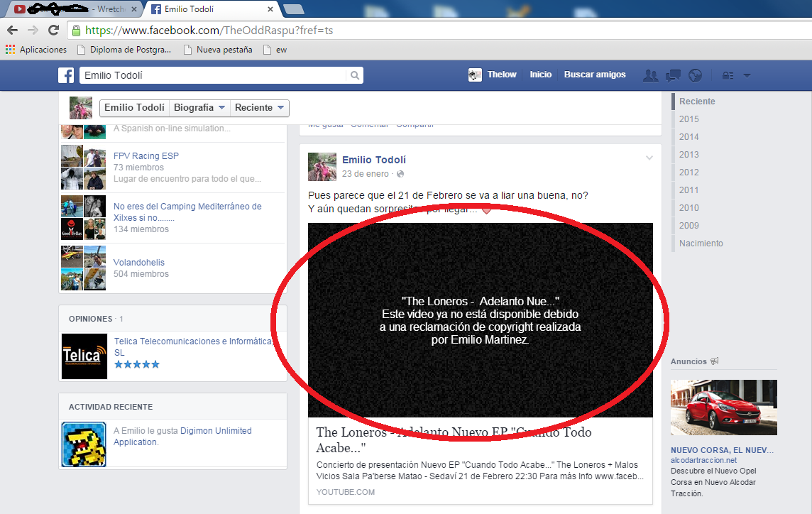Click the Digimon app icon

(x=84, y=444)
